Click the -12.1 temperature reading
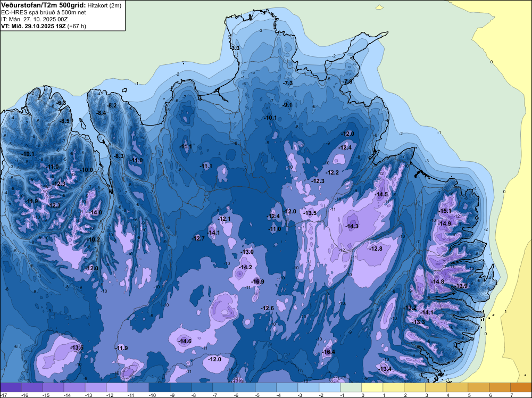 [224, 219]
